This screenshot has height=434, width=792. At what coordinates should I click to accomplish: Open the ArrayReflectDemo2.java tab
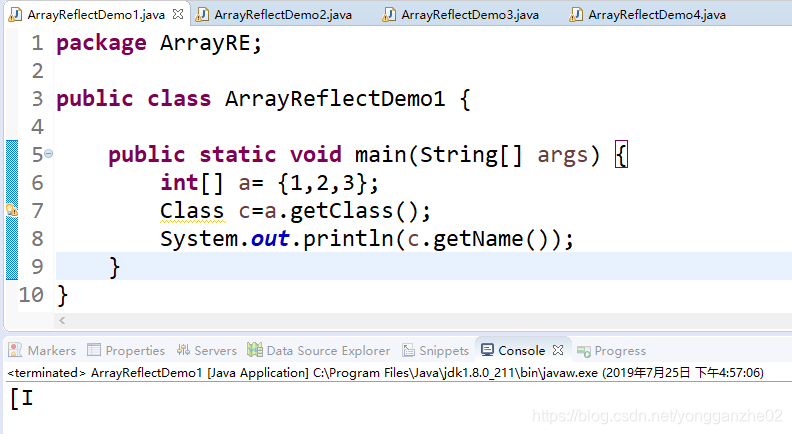point(283,15)
